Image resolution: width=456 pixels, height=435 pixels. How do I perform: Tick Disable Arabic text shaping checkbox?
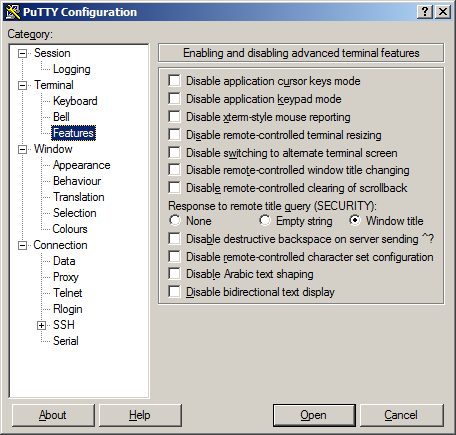pyautogui.click(x=174, y=274)
